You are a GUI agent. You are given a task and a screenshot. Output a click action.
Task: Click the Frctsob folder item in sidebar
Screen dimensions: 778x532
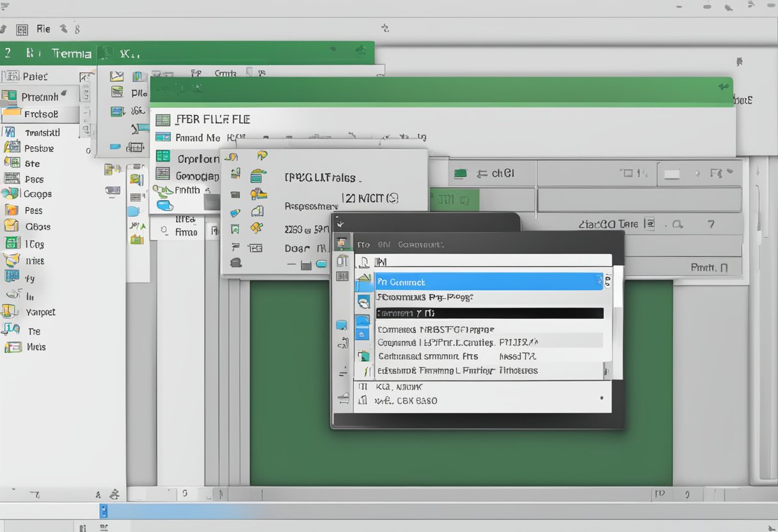(40, 114)
